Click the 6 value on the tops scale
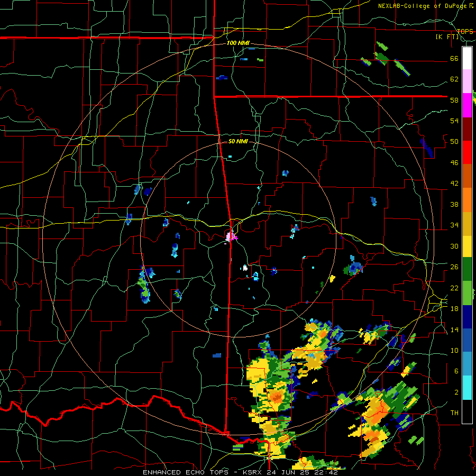 coord(456,371)
